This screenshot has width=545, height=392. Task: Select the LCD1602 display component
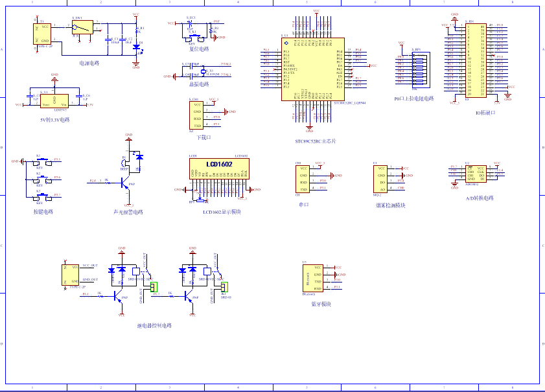[x=219, y=169]
